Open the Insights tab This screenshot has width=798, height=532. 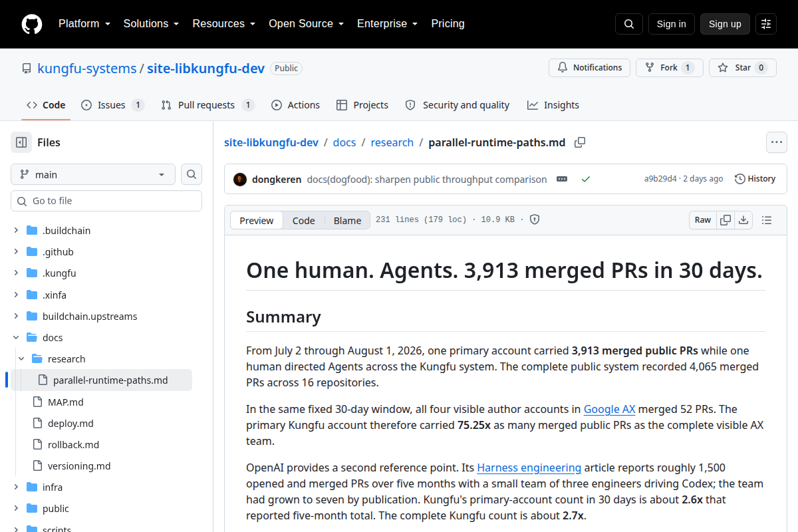pos(553,105)
